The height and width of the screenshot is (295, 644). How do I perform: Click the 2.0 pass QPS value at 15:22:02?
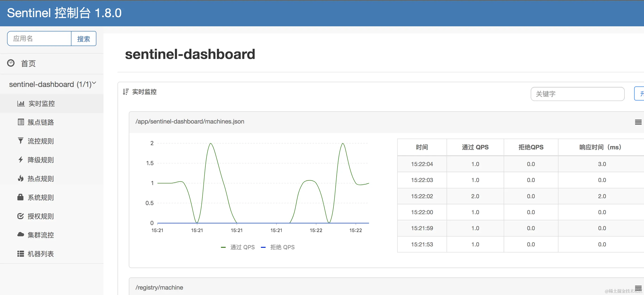pos(475,196)
